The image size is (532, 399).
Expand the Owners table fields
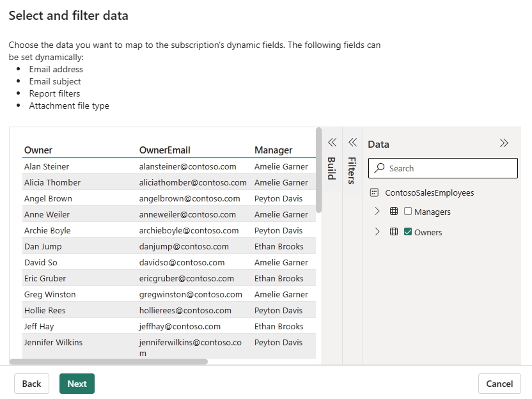377,231
